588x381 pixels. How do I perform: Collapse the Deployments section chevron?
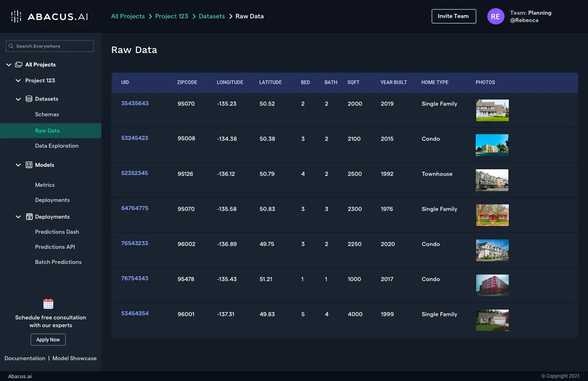tap(18, 217)
